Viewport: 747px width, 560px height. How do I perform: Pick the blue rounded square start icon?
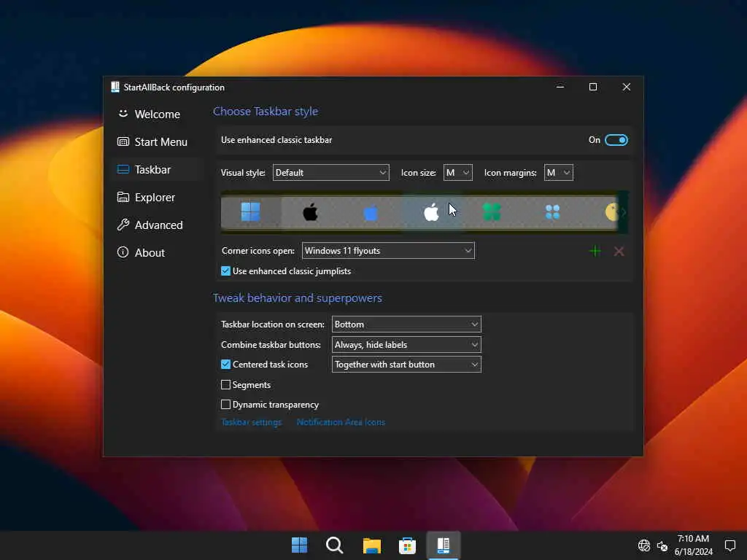pos(371,213)
